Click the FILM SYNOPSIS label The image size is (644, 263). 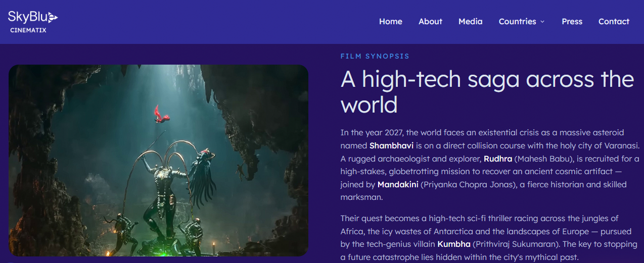click(375, 57)
